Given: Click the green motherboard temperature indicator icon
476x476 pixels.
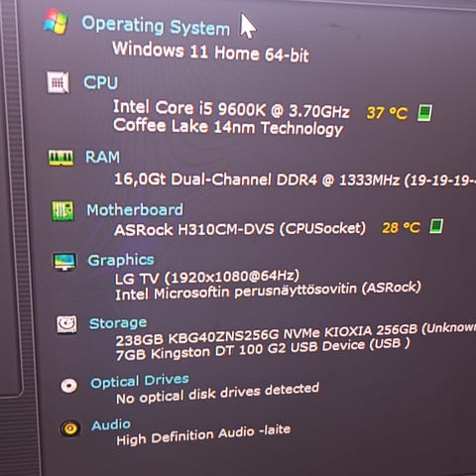Looking at the screenshot, I should click(x=436, y=226).
